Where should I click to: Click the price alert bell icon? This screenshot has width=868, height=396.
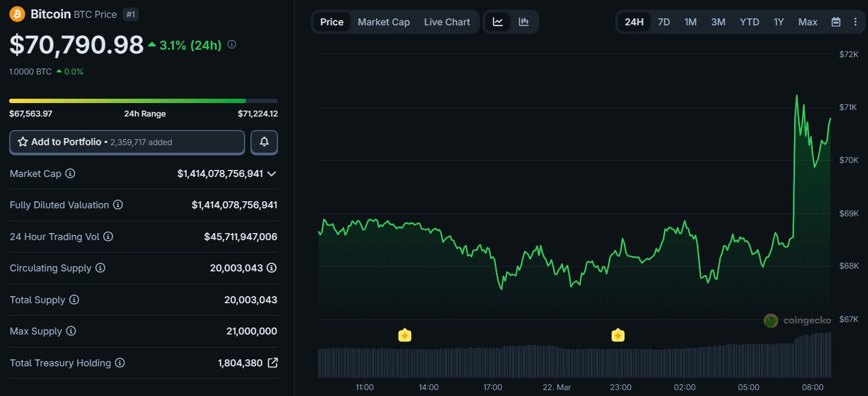(264, 142)
